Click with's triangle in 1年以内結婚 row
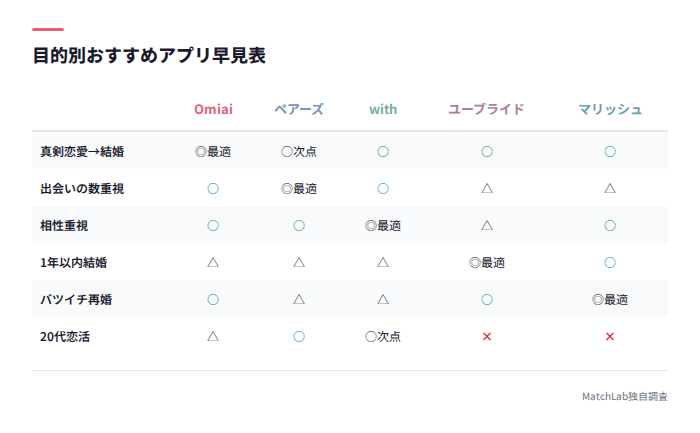This screenshot has height=433, width=700. click(383, 262)
